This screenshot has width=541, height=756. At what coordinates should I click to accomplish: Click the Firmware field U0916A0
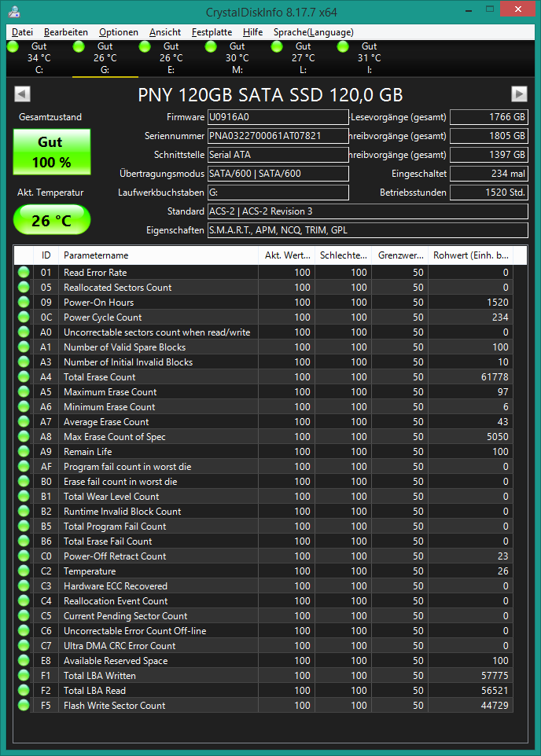pyautogui.click(x=278, y=117)
